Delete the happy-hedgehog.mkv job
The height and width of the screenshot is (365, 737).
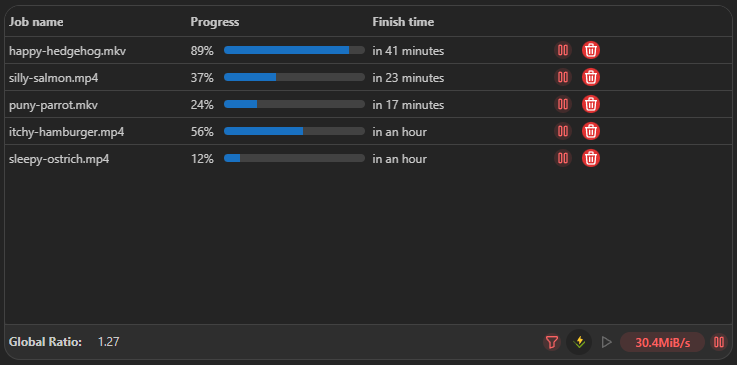[x=591, y=50]
